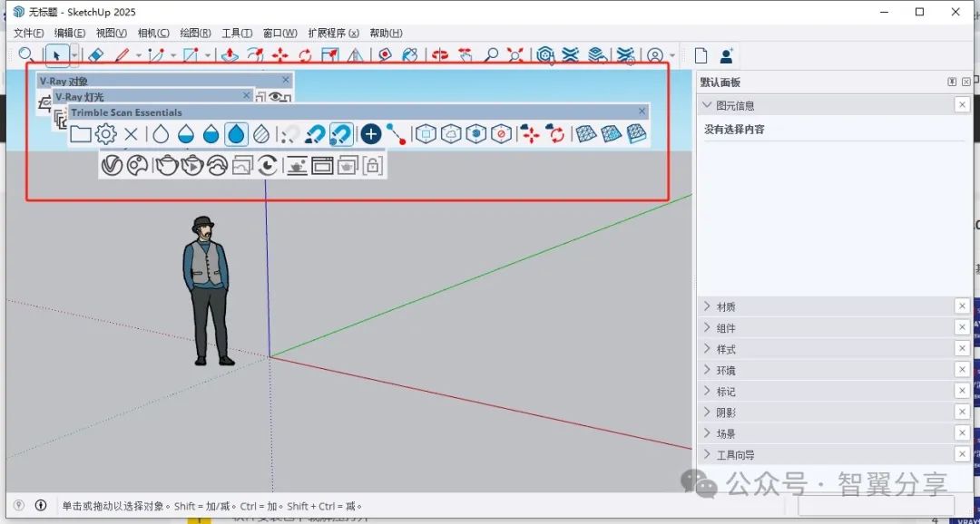The height and width of the screenshot is (524, 980).
Task: Select the Push/Pull tool
Action: pyautogui.click(x=230, y=55)
